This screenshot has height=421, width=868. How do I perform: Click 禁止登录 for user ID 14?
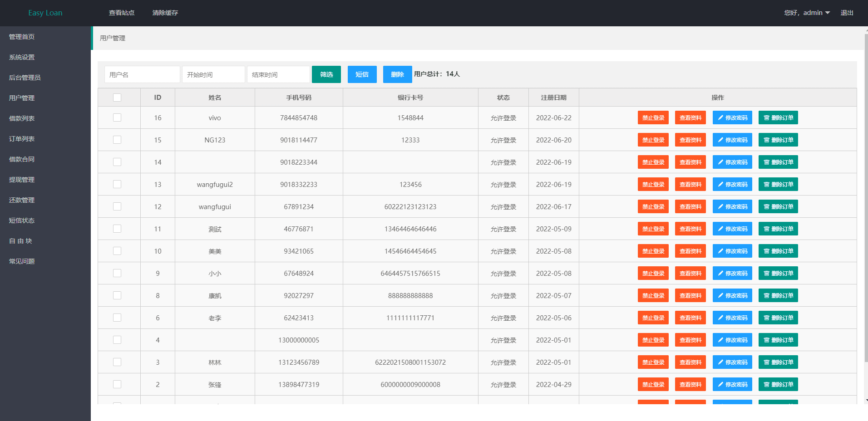(x=653, y=162)
